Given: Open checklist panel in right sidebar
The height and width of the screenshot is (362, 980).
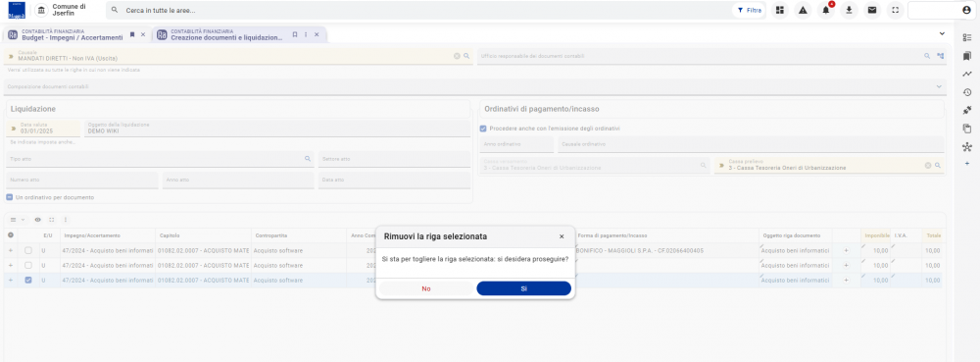Looking at the screenshot, I should (x=967, y=37).
